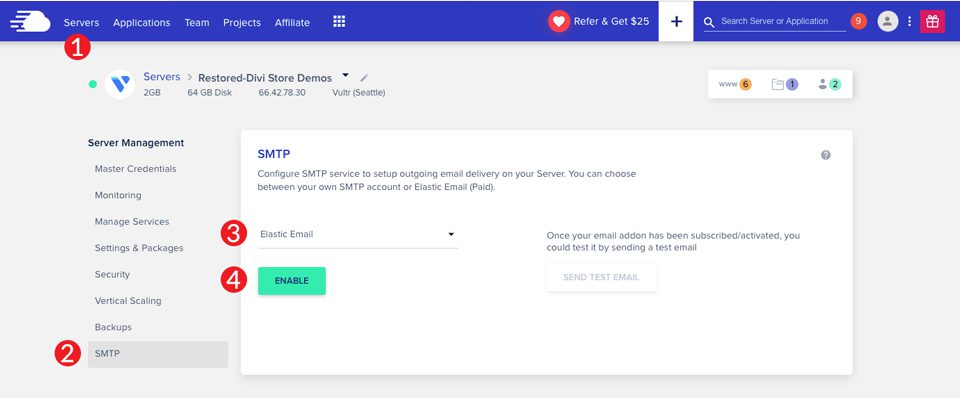960x398 pixels.
Task: Click the green server status dot
Action: pyautogui.click(x=92, y=84)
